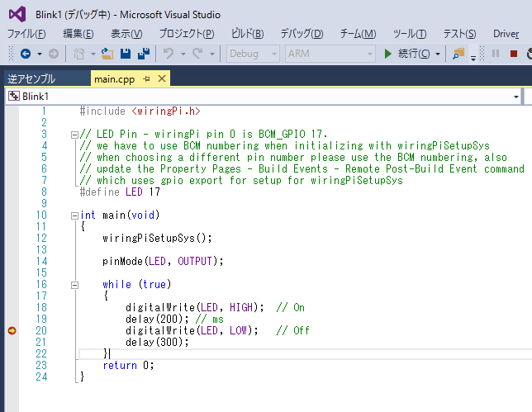Viewport: 532px width, 412px height.
Task: Click the Redo arrow icon
Action: tap(197, 54)
